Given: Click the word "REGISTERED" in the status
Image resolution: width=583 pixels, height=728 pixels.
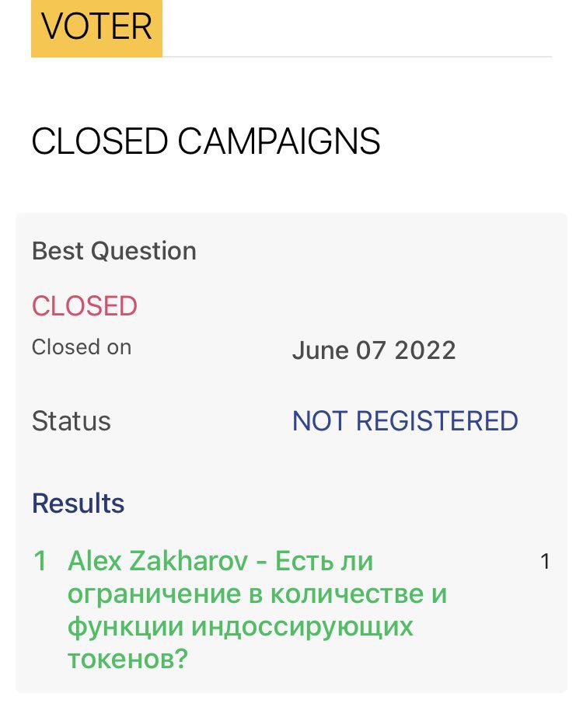Looking at the screenshot, I should 438,421.
